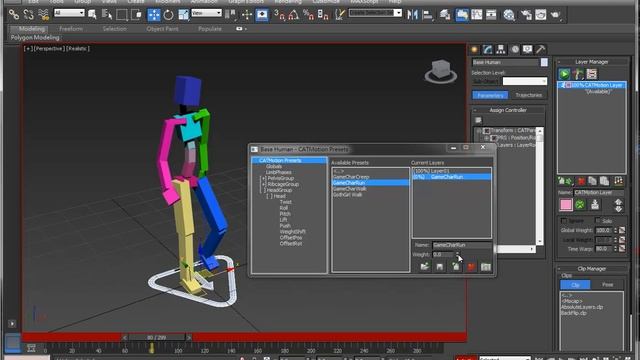Click the Pose button in Clip Manager
This screenshot has width=640, height=360.
click(x=607, y=284)
